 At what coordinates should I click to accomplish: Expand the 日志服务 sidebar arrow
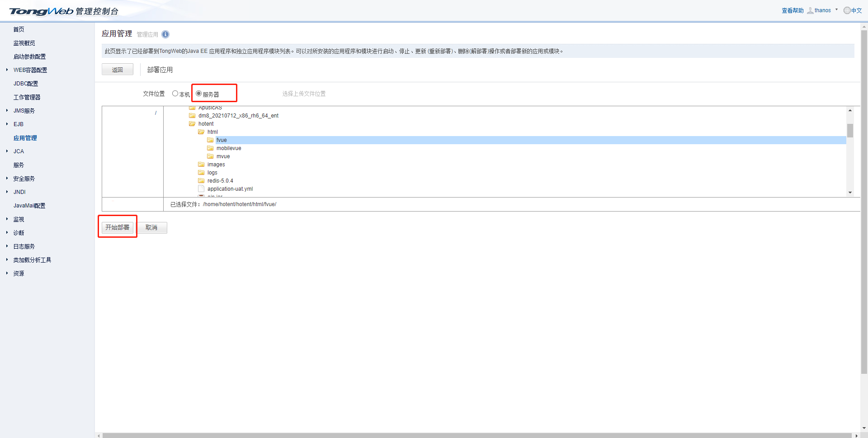click(7, 246)
